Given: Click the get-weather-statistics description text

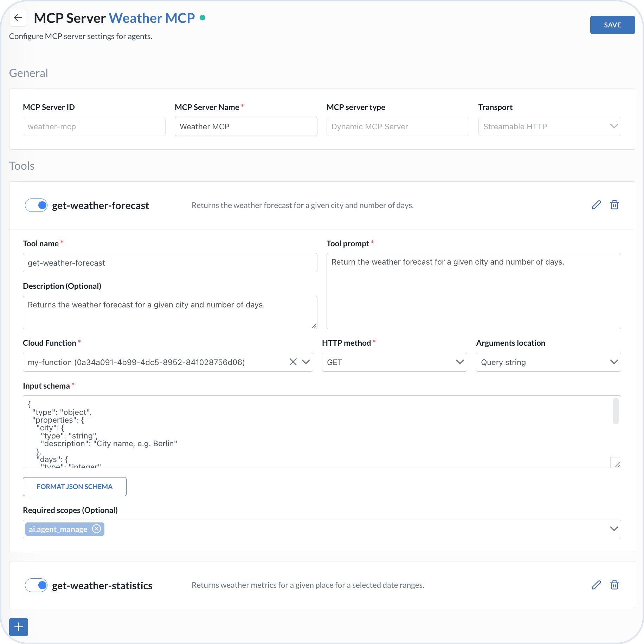Looking at the screenshot, I should click(308, 585).
